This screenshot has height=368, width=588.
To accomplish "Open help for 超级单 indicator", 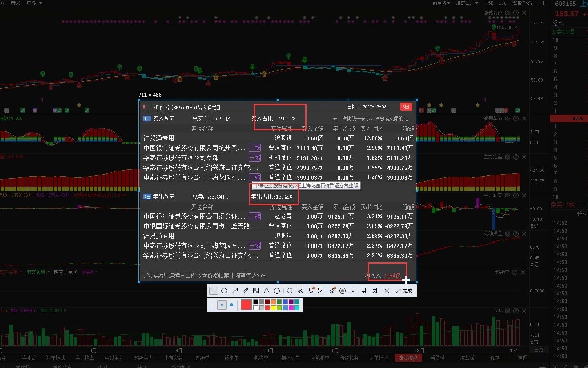I will click(x=515, y=272).
